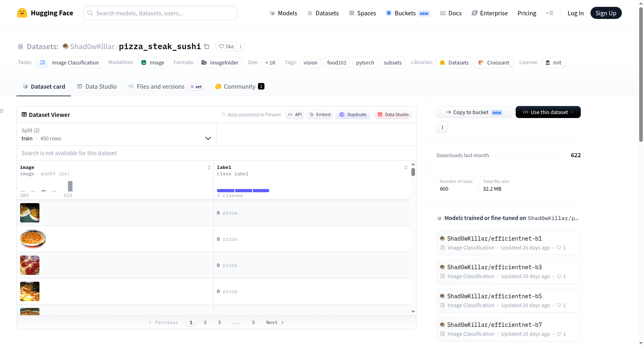Click the current page 1 button

191,322
